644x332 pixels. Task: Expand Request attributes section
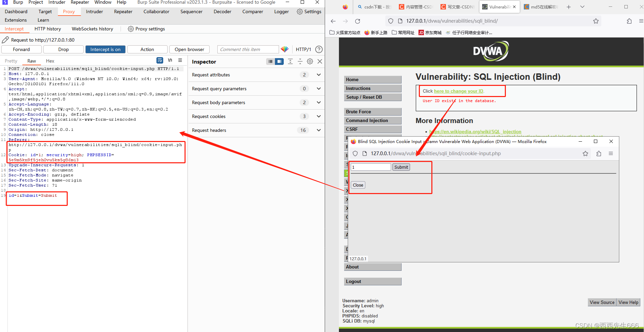(256, 75)
